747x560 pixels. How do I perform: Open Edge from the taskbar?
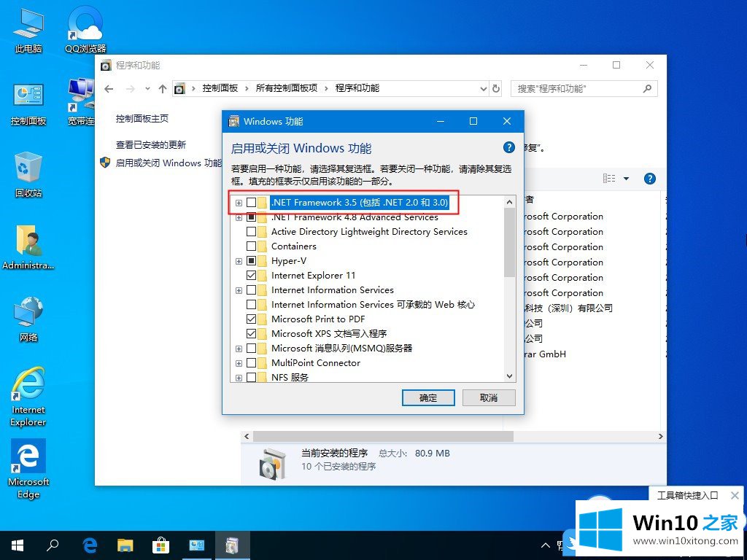pos(90,545)
